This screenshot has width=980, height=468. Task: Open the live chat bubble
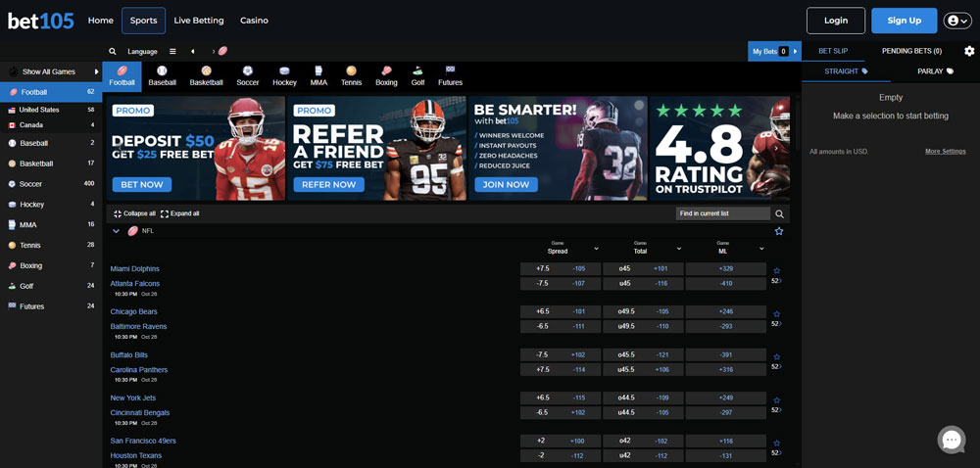951,441
